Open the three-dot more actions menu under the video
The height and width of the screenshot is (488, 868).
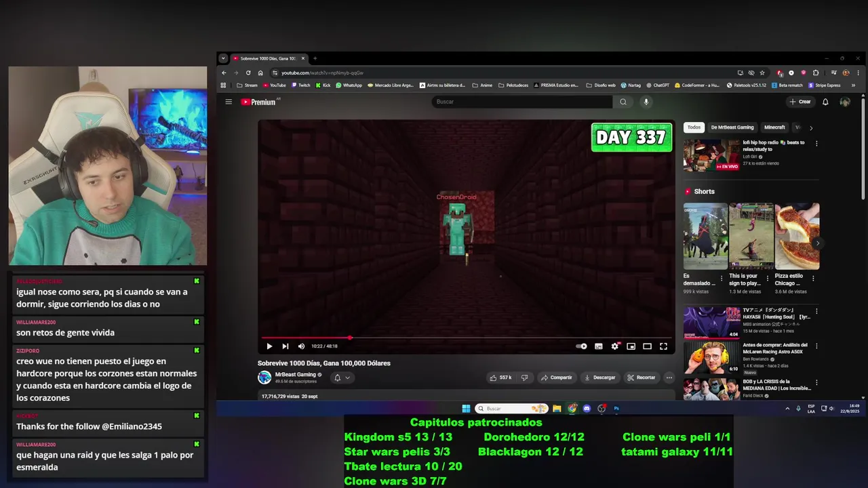[669, 378]
